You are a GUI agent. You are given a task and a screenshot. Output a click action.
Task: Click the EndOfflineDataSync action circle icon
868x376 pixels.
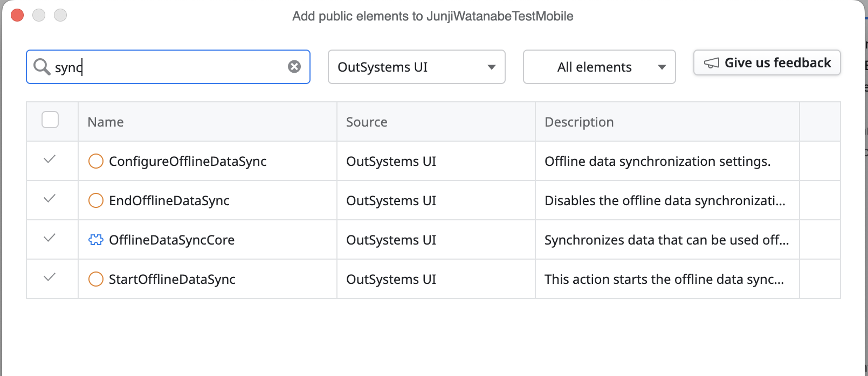click(96, 200)
